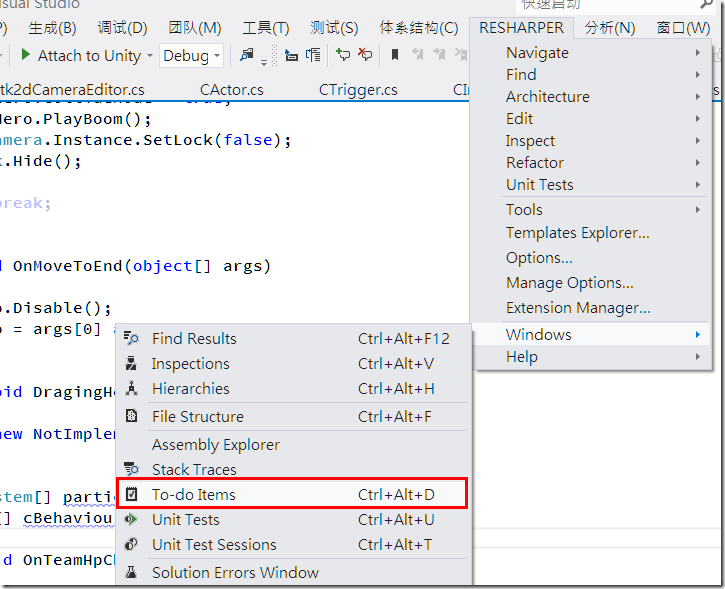Toggle bookmark using the bookmark icon
Image resolution: width=725 pixels, height=589 pixels.
tap(395, 55)
